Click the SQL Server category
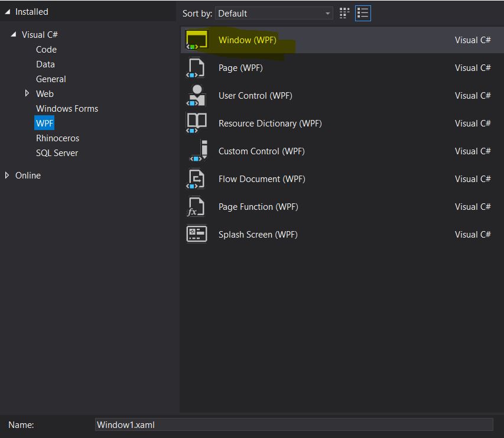 (57, 153)
